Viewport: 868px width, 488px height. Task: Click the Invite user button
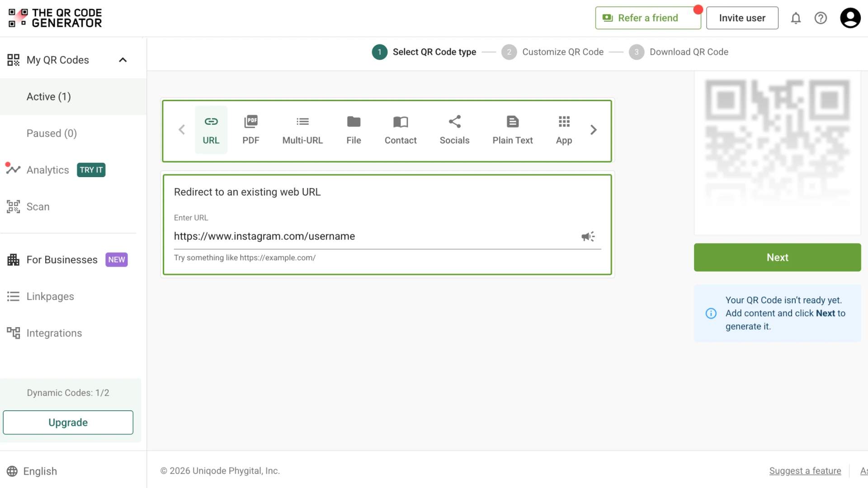(x=742, y=18)
